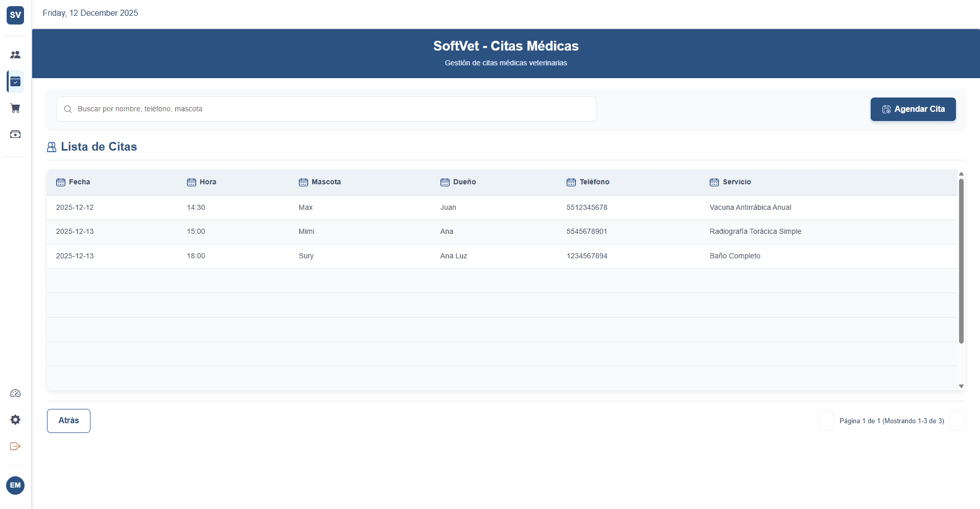The image size is (980, 509).
Task: Click the EM user avatar
Action: (x=15, y=486)
